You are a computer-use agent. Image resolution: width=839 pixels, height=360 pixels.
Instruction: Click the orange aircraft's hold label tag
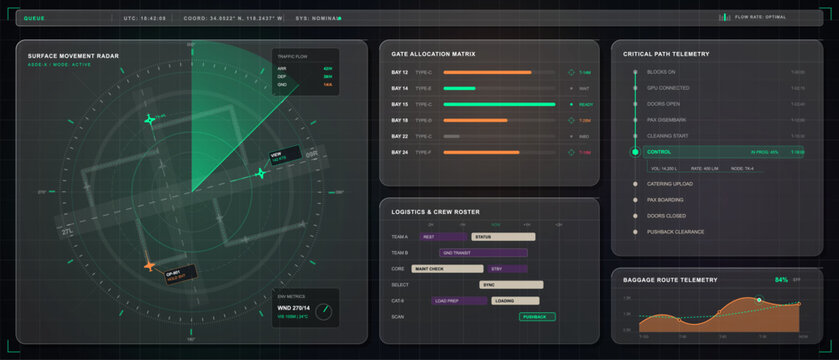[180, 274]
